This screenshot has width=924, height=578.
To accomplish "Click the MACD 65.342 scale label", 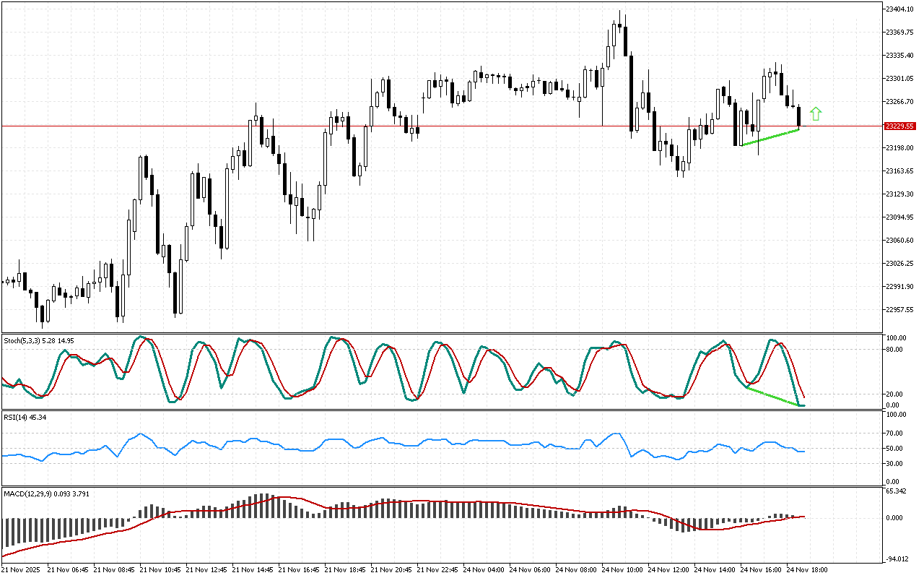I will tap(897, 492).
